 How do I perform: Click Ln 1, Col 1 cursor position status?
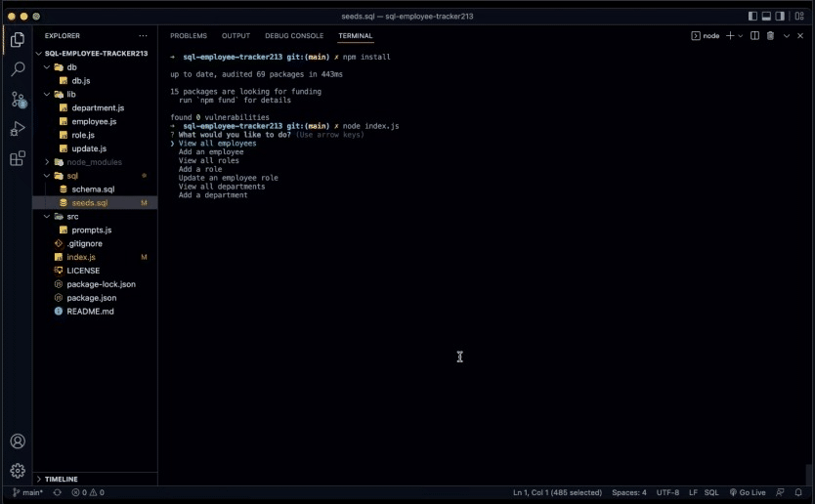(x=557, y=492)
